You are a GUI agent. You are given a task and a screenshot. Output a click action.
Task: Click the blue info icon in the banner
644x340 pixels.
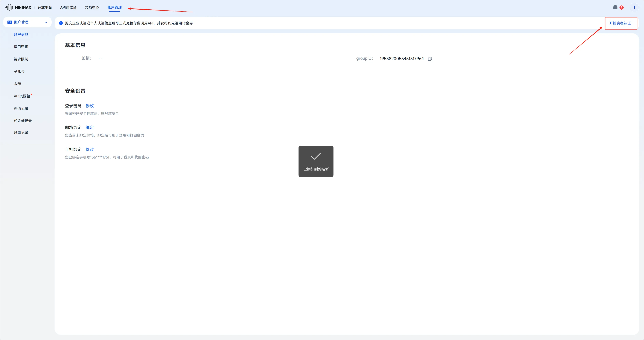point(61,23)
